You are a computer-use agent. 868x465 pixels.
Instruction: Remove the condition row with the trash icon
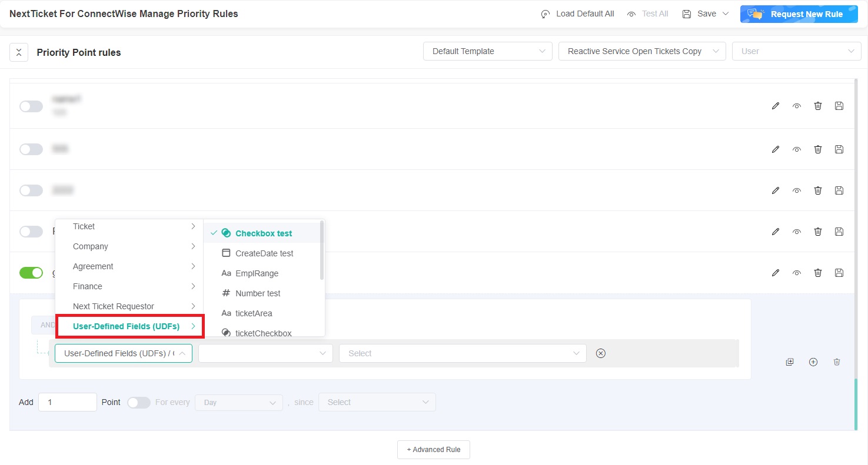(837, 362)
